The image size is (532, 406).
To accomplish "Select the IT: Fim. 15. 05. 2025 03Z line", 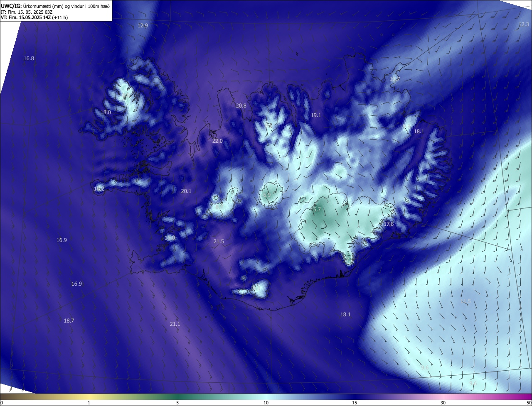I will (x=27, y=12).
